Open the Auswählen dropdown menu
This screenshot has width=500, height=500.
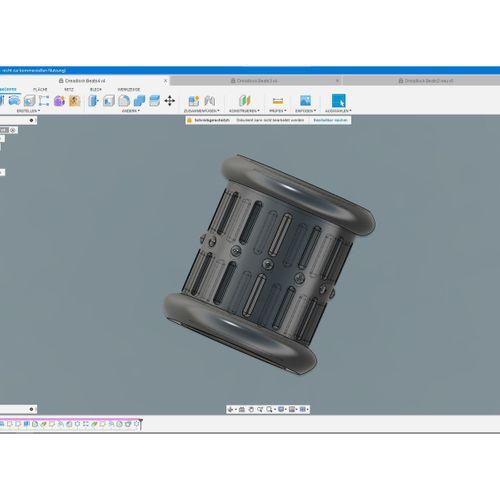coord(338,111)
